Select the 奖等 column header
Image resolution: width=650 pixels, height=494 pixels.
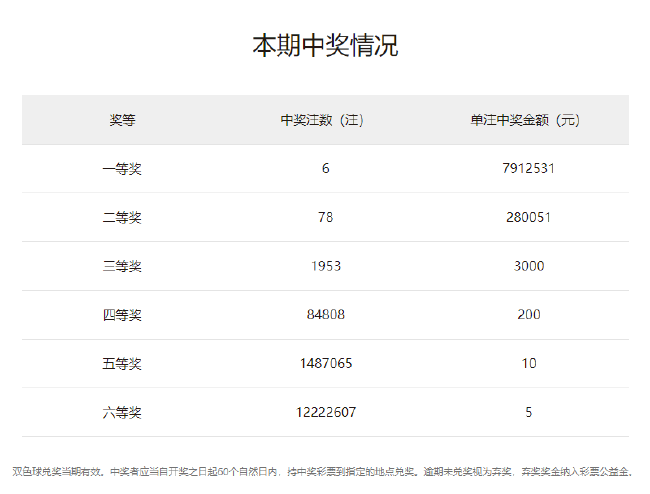122,120
